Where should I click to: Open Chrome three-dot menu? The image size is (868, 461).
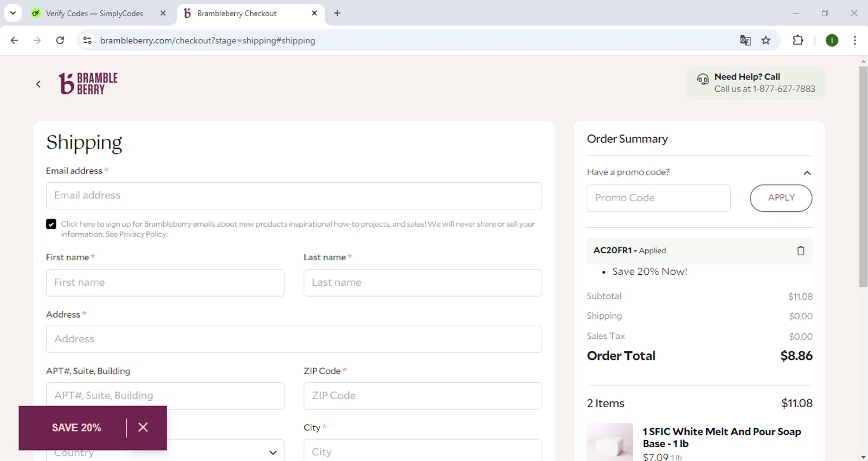pyautogui.click(x=855, y=40)
